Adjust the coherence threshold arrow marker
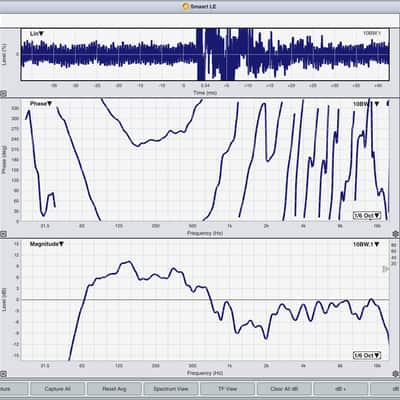 pos(386,269)
